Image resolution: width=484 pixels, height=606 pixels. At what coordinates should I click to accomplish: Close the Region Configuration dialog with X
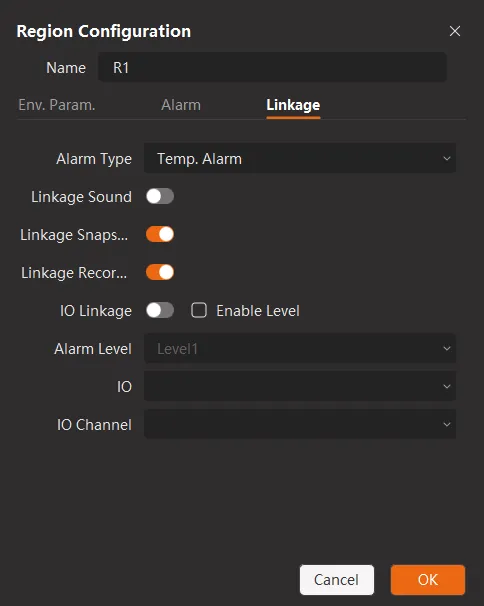click(x=455, y=31)
